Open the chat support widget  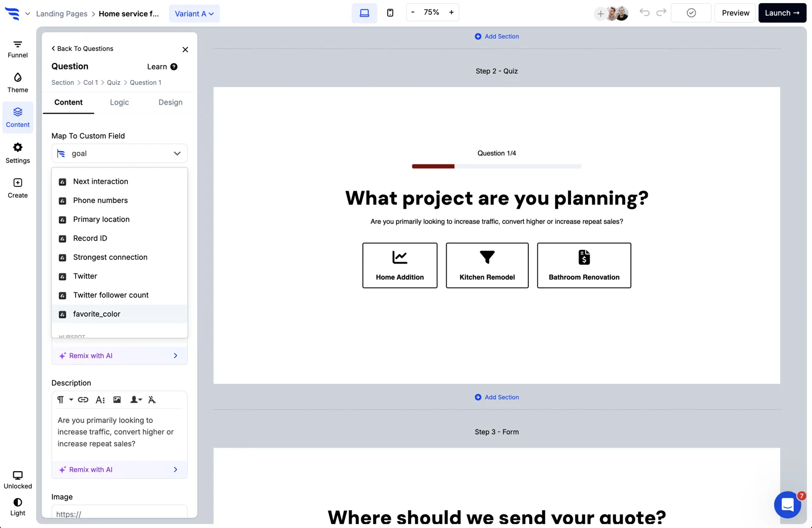(x=788, y=505)
